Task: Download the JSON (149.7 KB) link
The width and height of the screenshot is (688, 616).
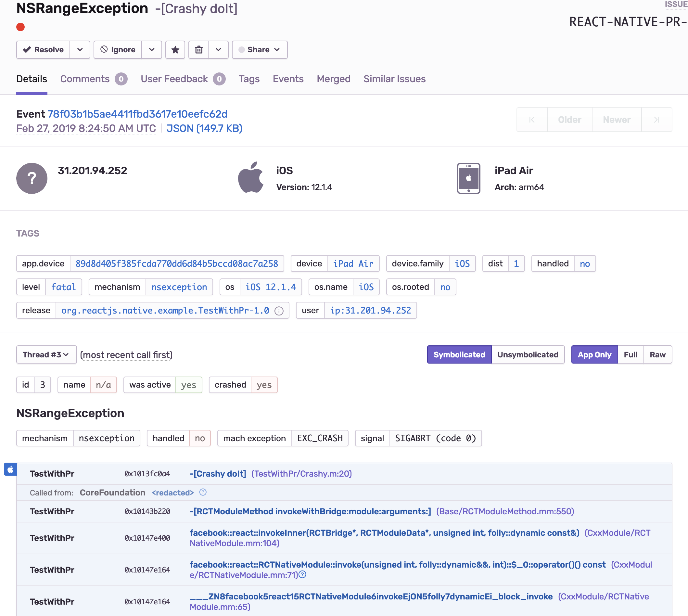Action: pyautogui.click(x=204, y=128)
